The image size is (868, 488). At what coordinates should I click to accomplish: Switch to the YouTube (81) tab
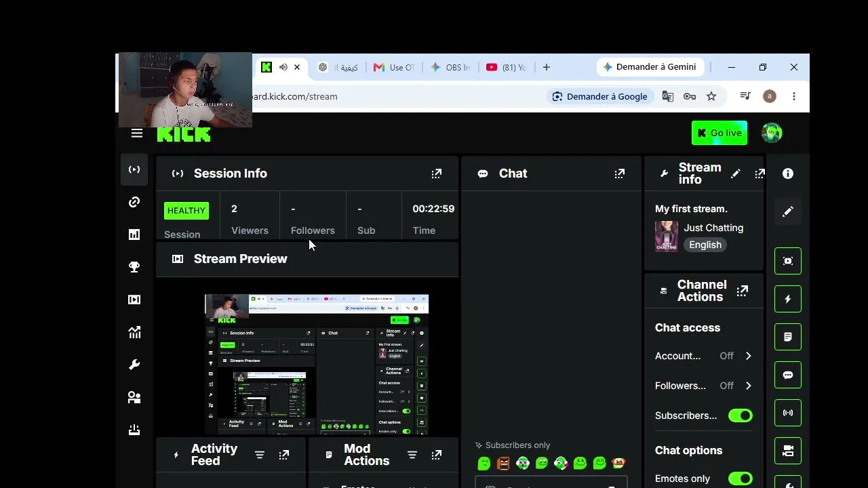coord(507,67)
